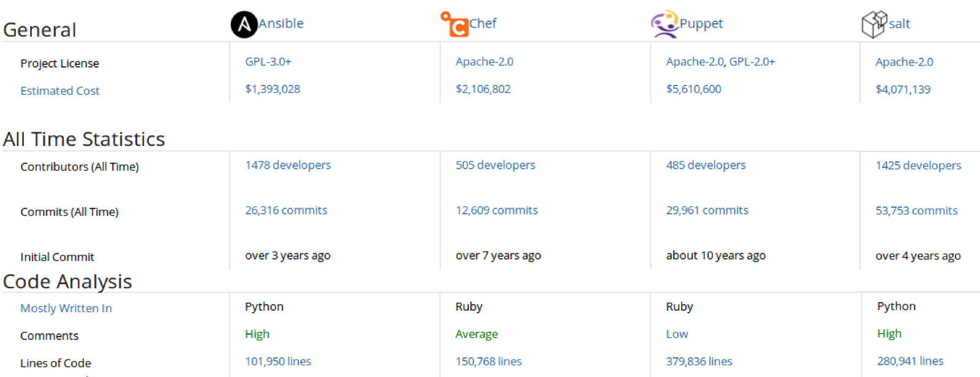Open the Ansible project link
This screenshot has width=980, height=377.
pyautogui.click(x=281, y=23)
